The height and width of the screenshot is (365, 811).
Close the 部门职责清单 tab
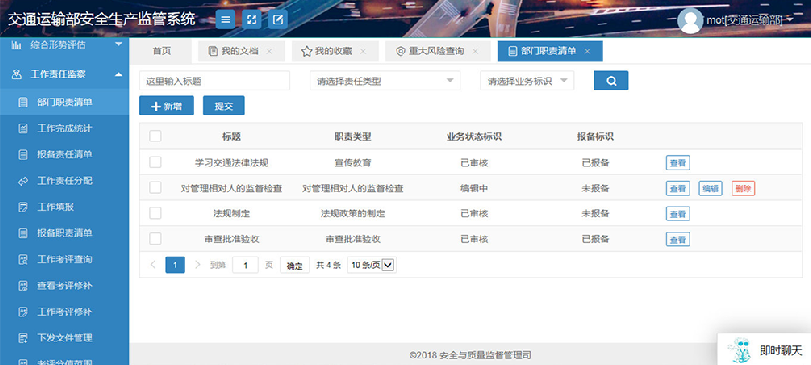(587, 51)
